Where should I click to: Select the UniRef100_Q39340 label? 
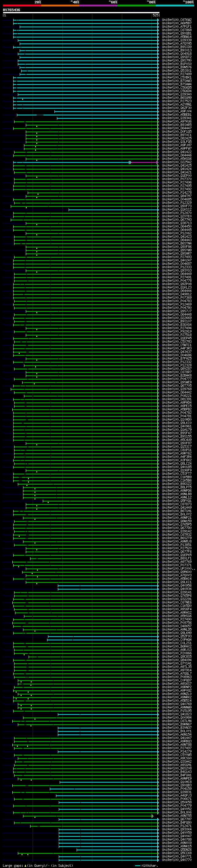[x=177, y=94]
